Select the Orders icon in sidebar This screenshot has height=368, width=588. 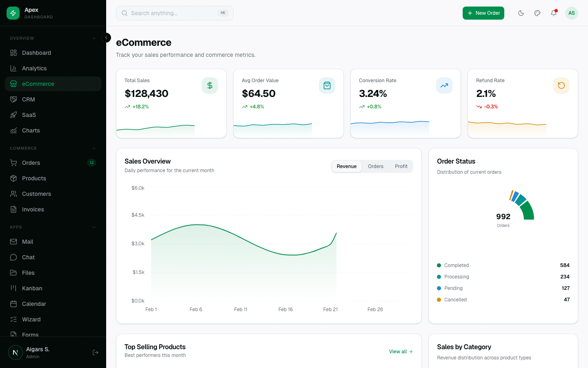(x=13, y=163)
